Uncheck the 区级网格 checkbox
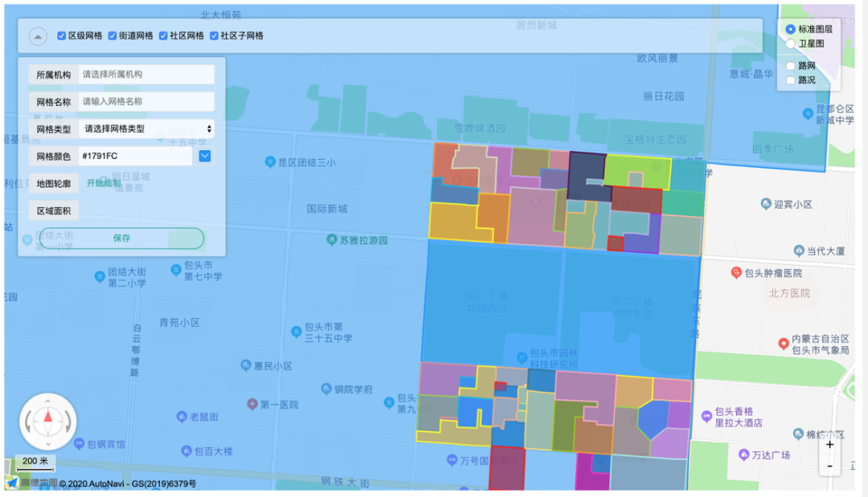Screen dimensions: 868x497 pyautogui.click(x=61, y=35)
